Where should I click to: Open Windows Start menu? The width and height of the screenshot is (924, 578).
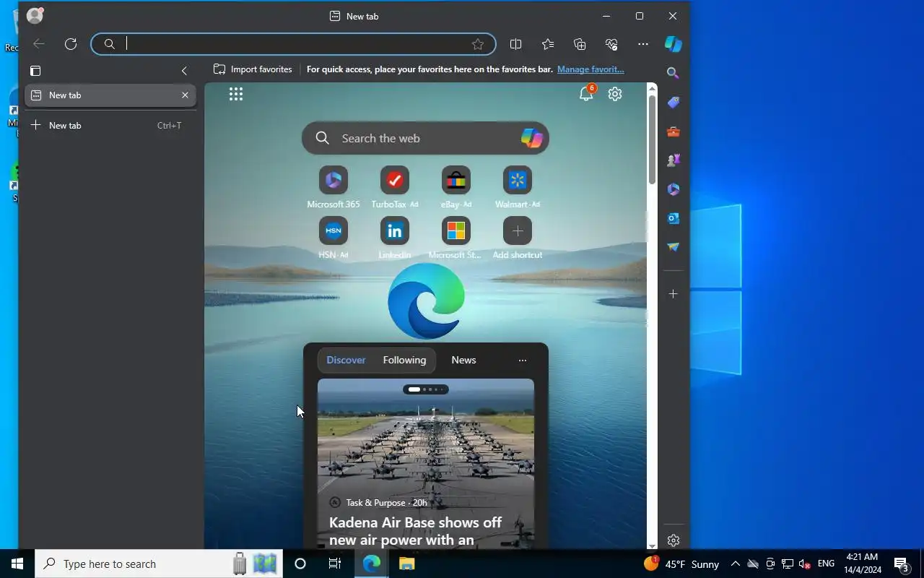pos(17,564)
